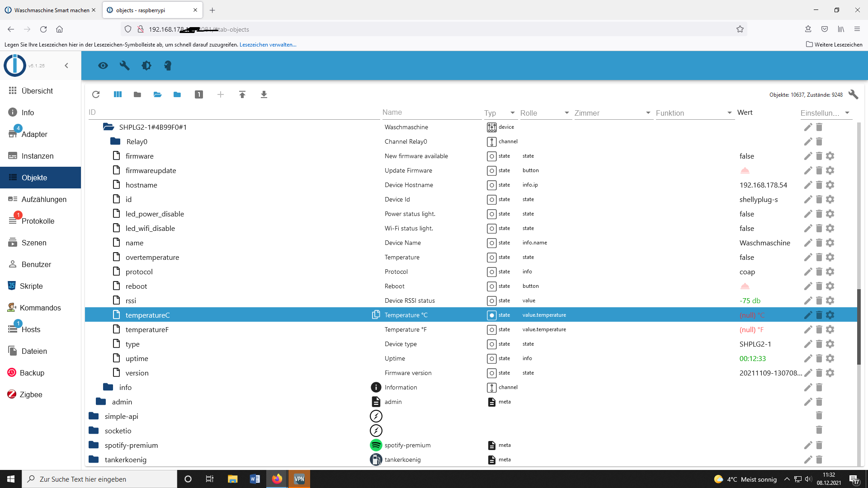Select the led_wifi_disable object row

pos(471,228)
